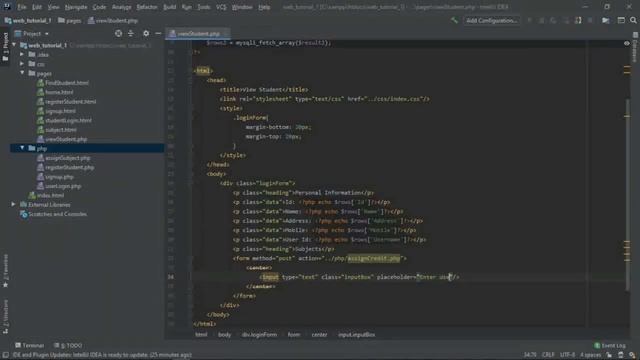Open the CRLF line separator selector
The image size is (640, 360).
coord(548,355)
